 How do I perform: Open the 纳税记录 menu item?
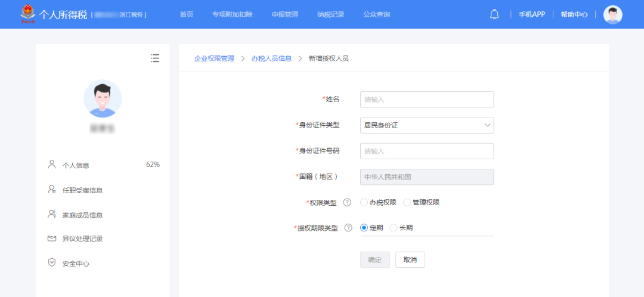330,14
